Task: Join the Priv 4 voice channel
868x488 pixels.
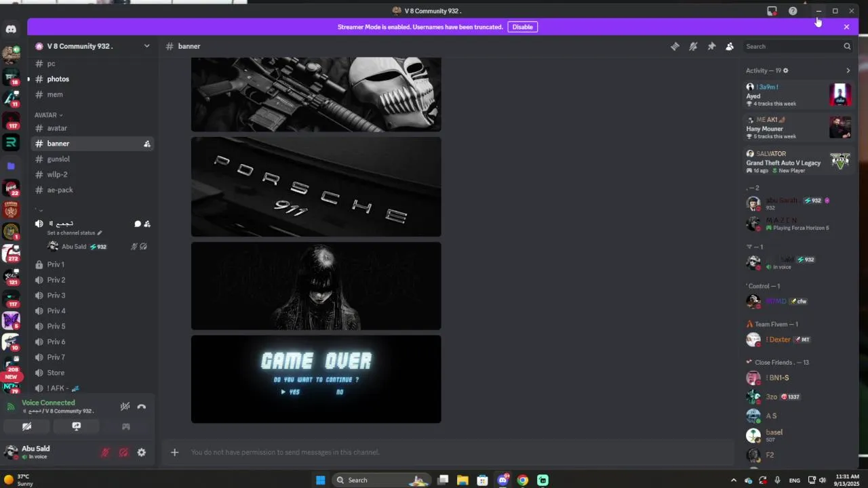Action: tap(92, 311)
